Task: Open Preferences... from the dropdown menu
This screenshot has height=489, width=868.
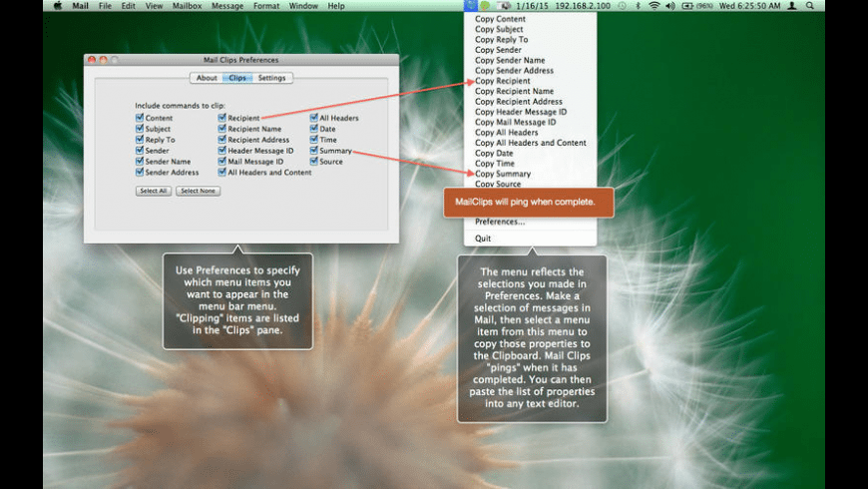Action: [530, 222]
